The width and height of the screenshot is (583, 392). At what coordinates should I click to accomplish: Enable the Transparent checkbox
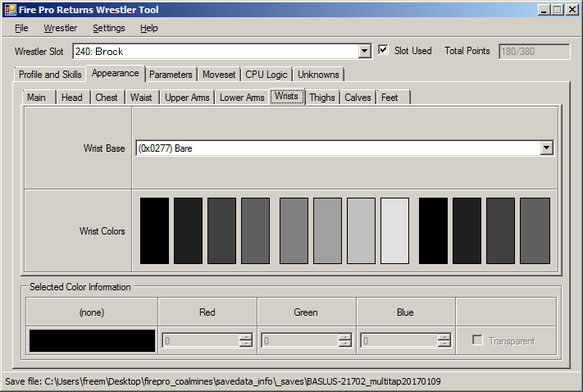tap(478, 341)
